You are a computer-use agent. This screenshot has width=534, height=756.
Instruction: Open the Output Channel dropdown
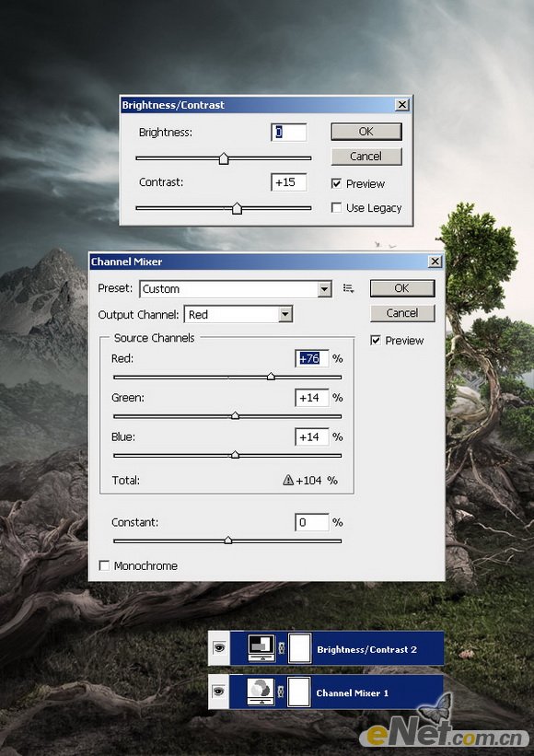tap(285, 314)
